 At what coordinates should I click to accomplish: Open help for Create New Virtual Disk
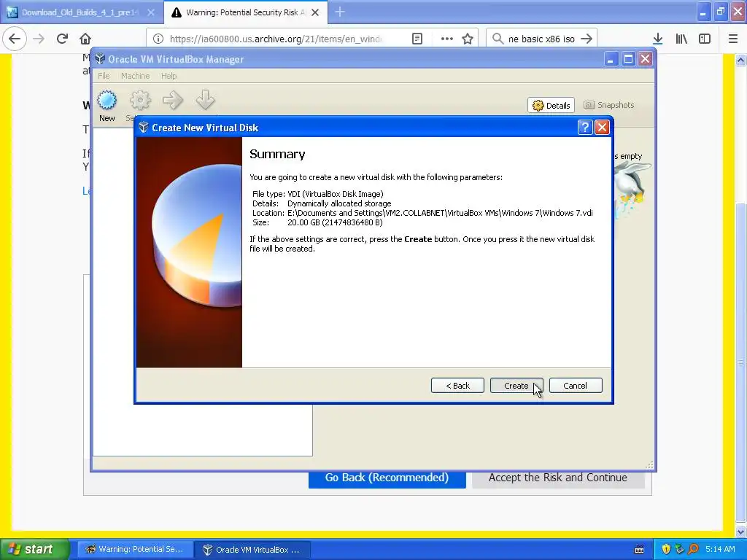click(584, 127)
